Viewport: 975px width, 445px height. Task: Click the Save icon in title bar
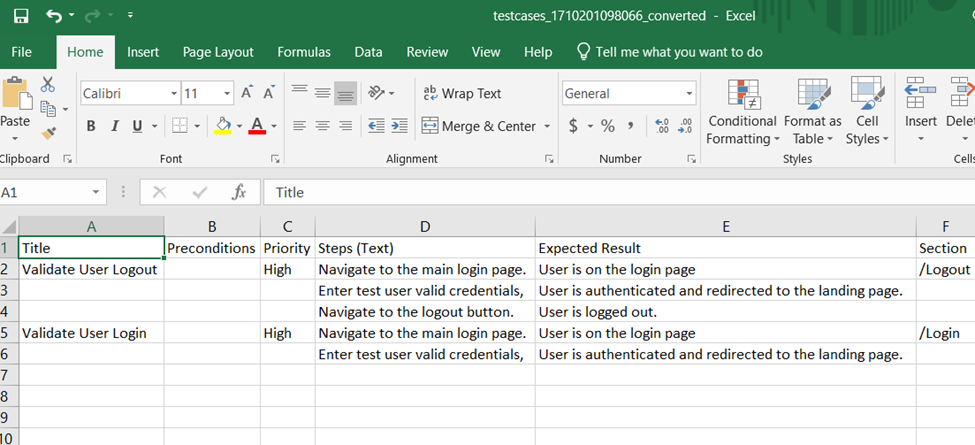pos(21,16)
